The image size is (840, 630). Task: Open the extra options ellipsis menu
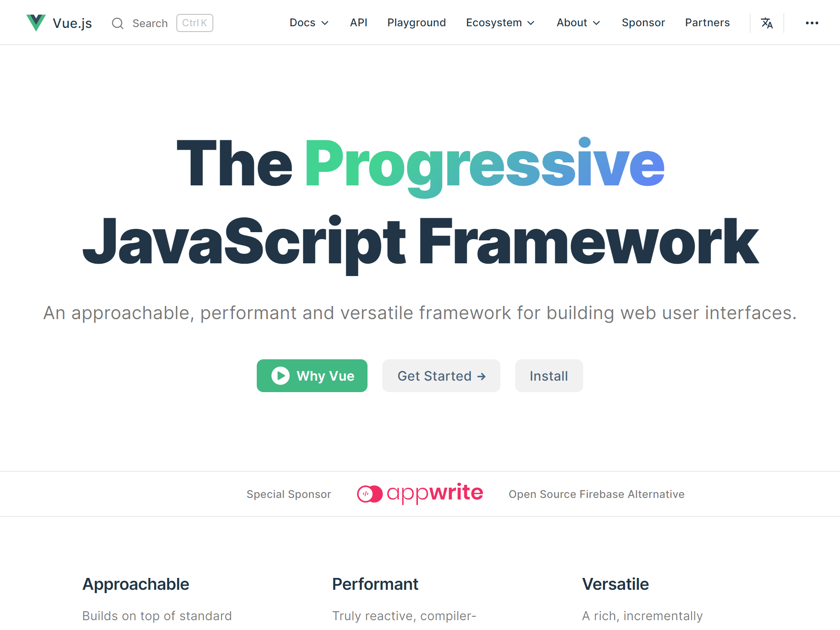811,23
